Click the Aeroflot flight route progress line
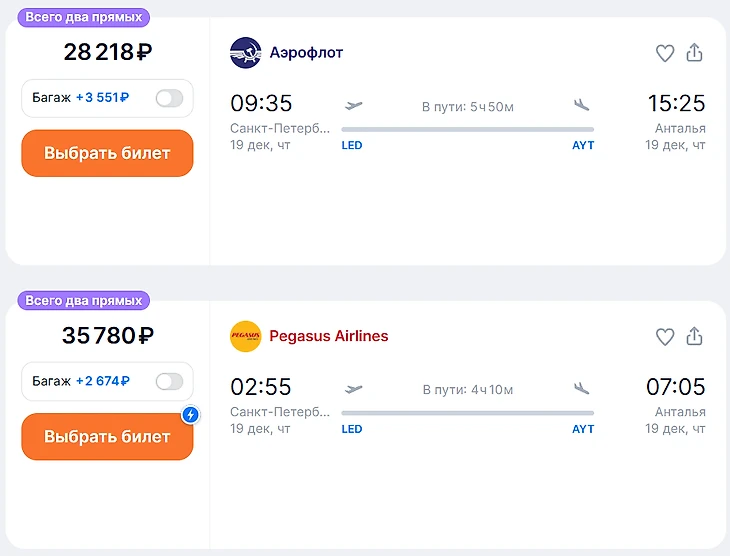730x556 pixels. click(467, 129)
